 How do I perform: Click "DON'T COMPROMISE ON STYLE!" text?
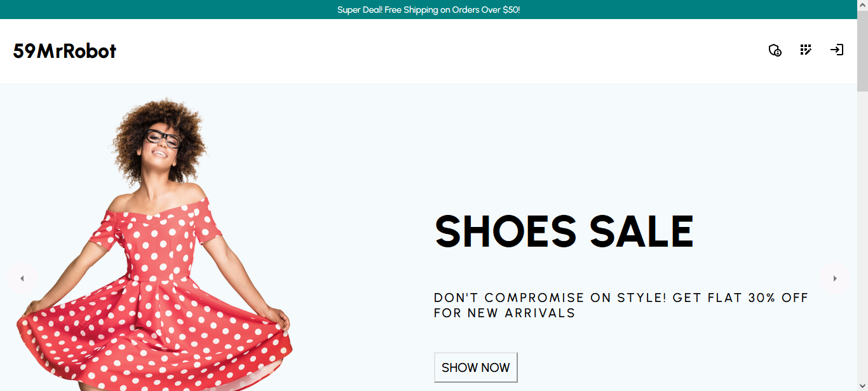click(550, 298)
